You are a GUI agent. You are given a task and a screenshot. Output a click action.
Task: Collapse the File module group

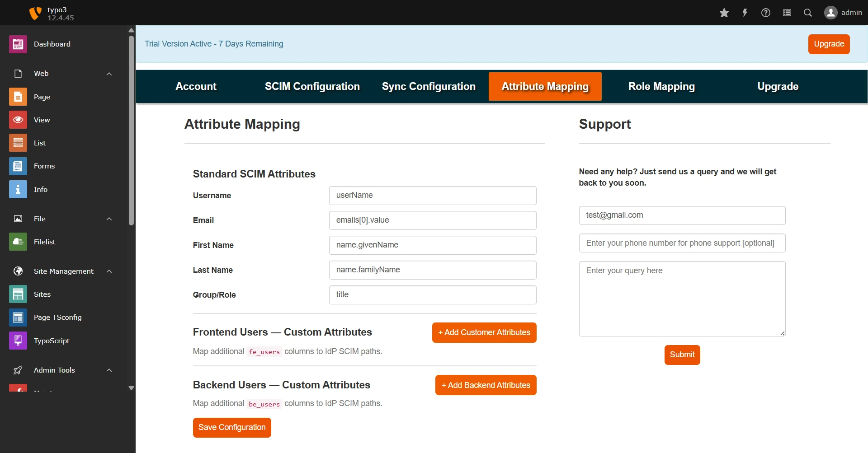109,219
